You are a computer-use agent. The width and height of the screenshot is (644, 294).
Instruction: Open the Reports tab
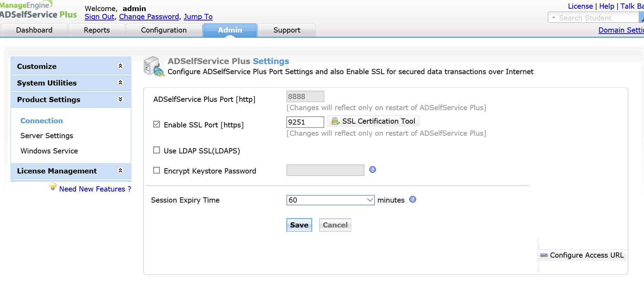pyautogui.click(x=97, y=30)
